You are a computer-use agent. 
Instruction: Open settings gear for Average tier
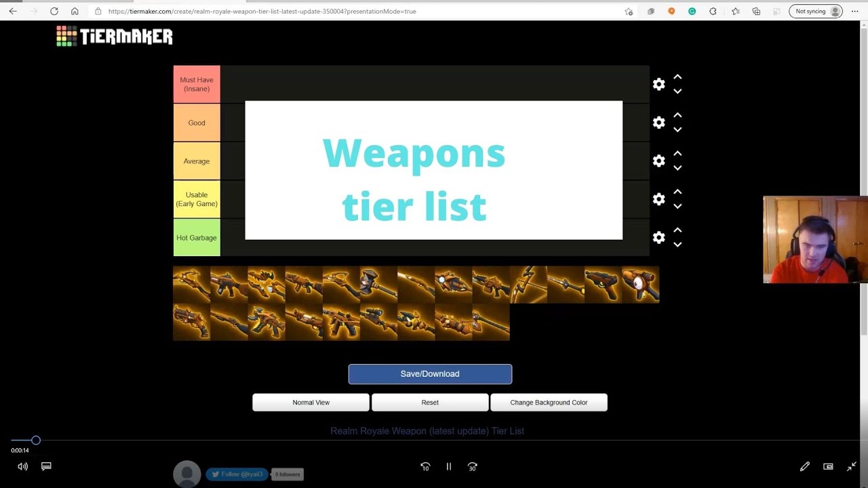[658, 161]
